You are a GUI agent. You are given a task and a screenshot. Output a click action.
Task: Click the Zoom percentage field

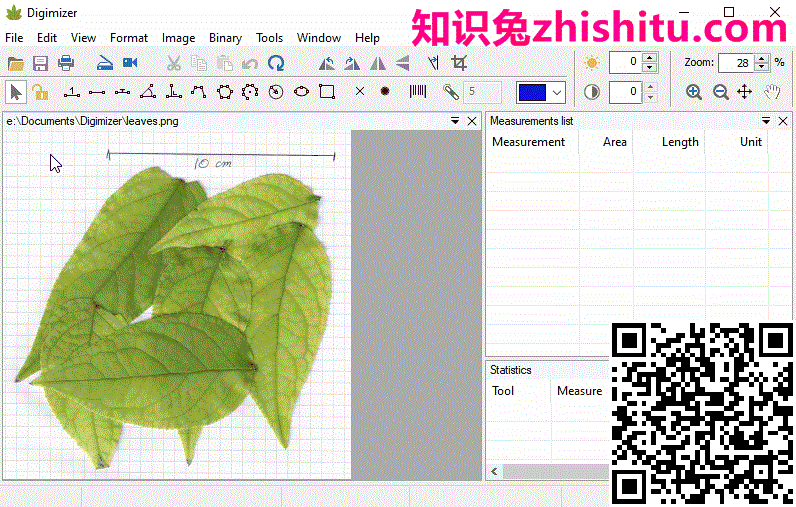[736, 63]
